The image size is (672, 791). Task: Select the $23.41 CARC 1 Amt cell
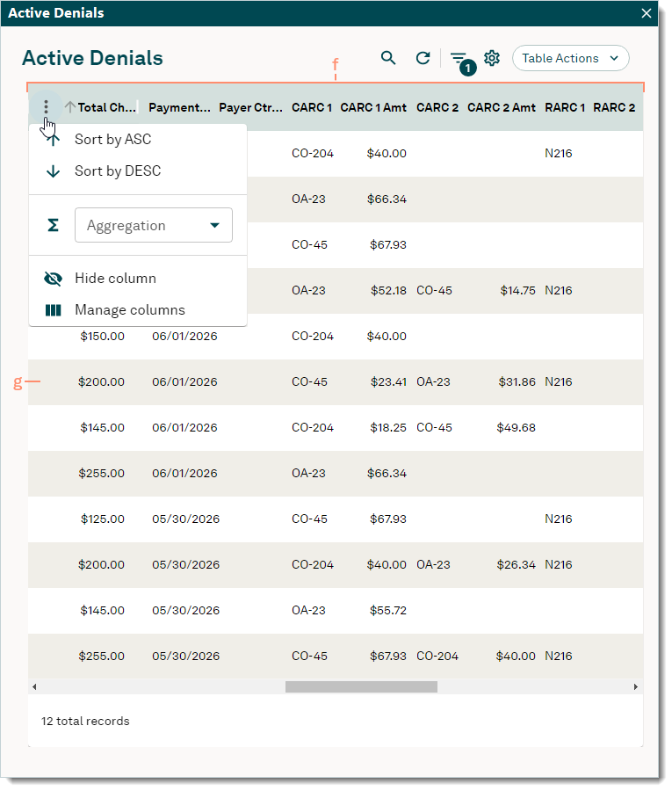click(x=388, y=382)
